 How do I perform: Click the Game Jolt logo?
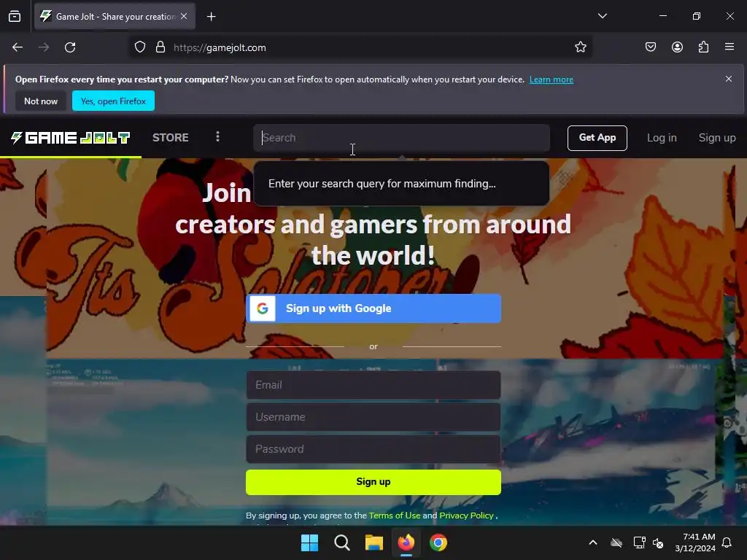71,138
